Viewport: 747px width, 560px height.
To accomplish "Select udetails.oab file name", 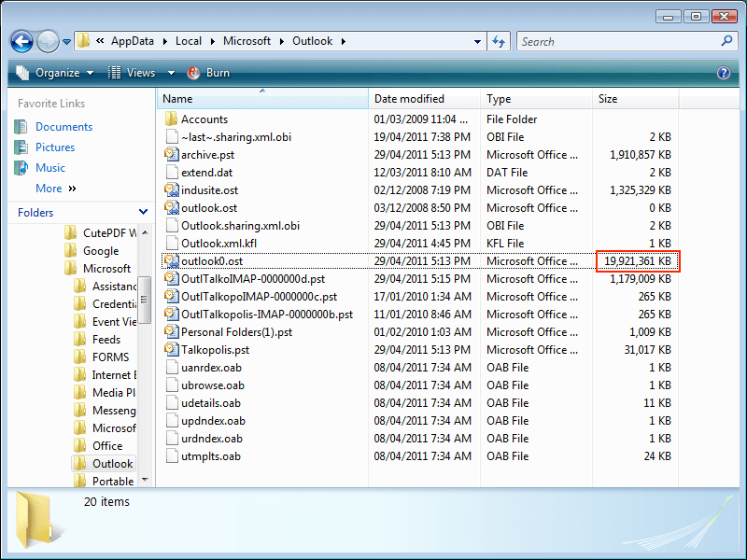I will [x=211, y=403].
